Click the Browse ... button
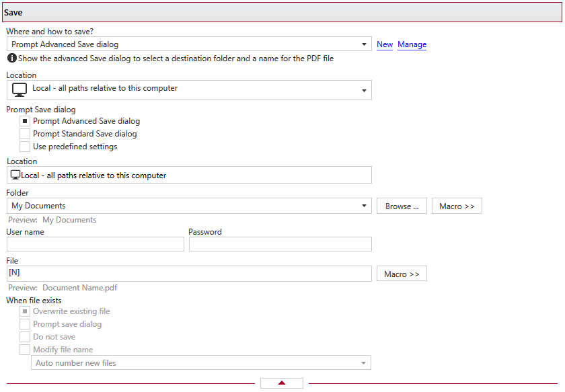The width and height of the screenshot is (565, 392). pos(402,206)
